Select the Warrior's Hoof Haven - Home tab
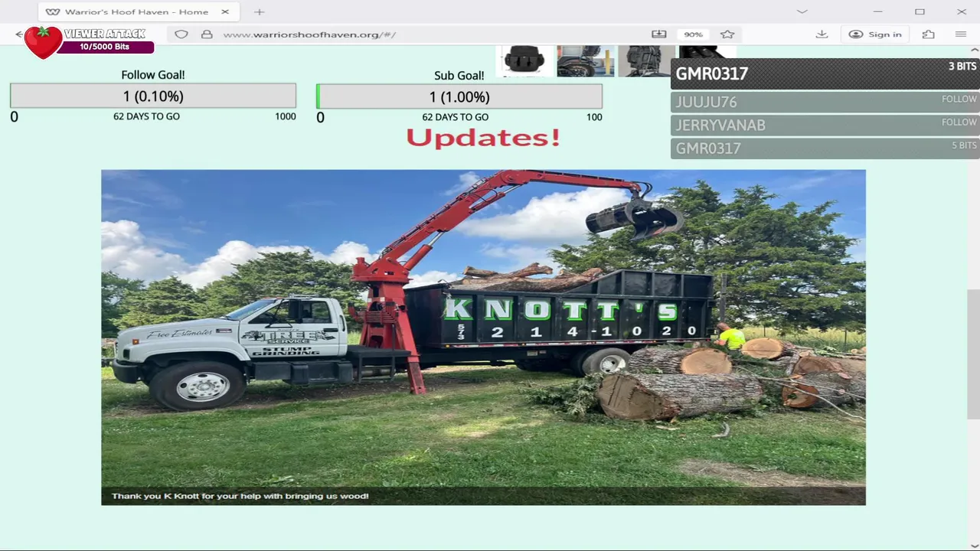The width and height of the screenshot is (980, 551). coord(138,11)
